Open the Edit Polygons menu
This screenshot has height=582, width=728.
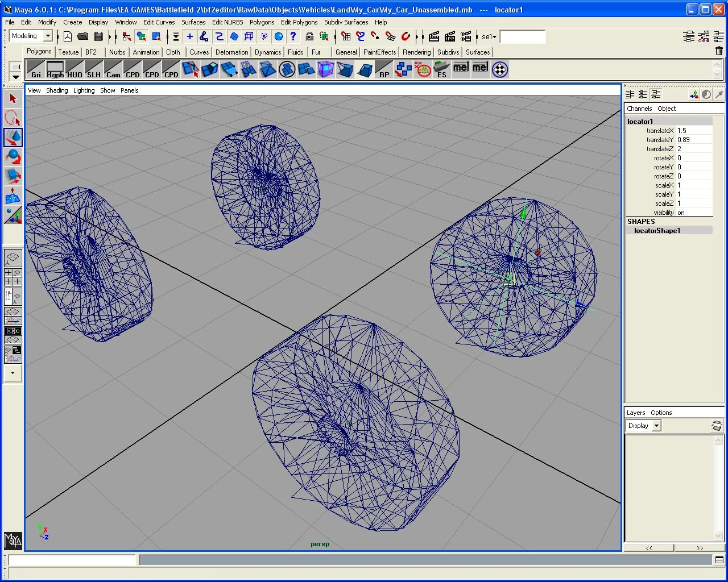click(x=299, y=22)
